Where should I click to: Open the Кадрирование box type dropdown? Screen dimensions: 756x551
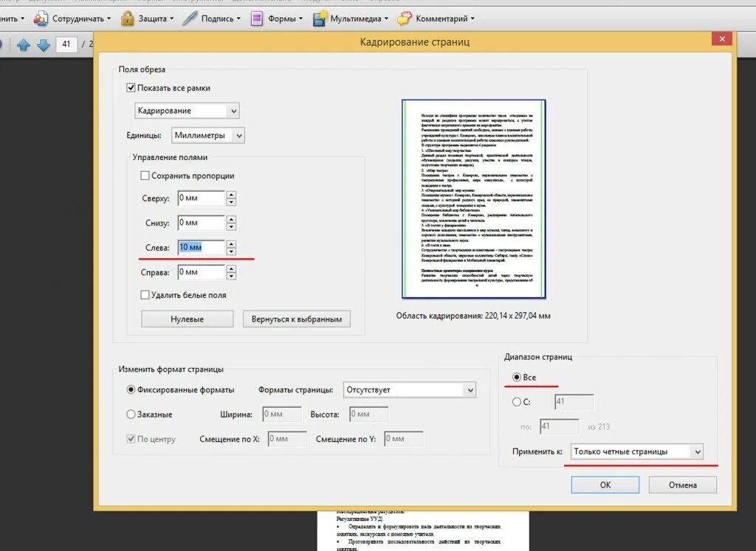click(x=187, y=111)
